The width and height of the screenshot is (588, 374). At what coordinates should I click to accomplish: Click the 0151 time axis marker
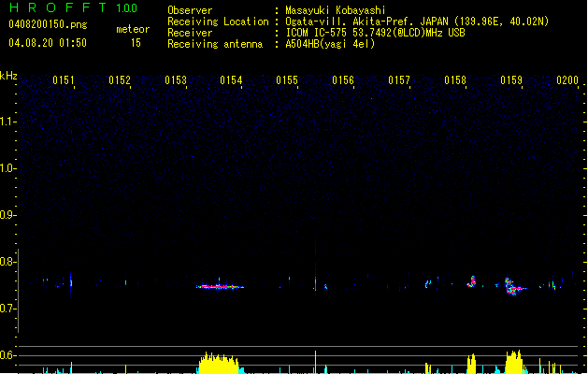tap(64, 80)
